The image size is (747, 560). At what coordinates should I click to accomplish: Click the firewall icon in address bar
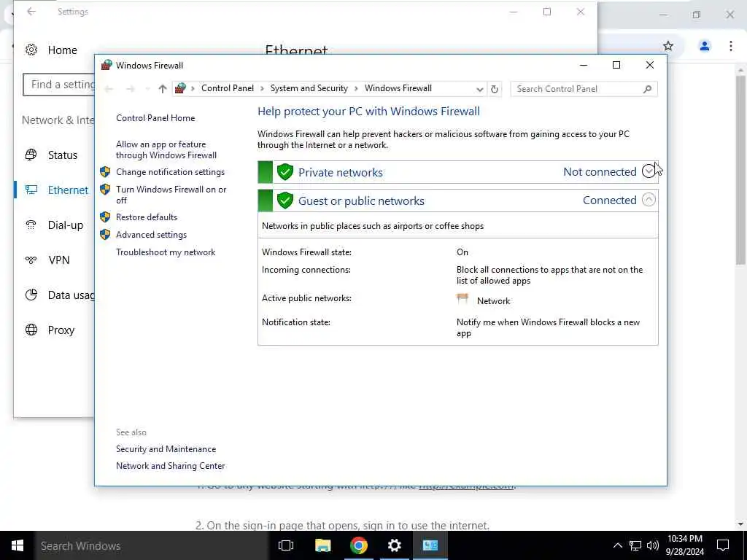[x=180, y=88]
